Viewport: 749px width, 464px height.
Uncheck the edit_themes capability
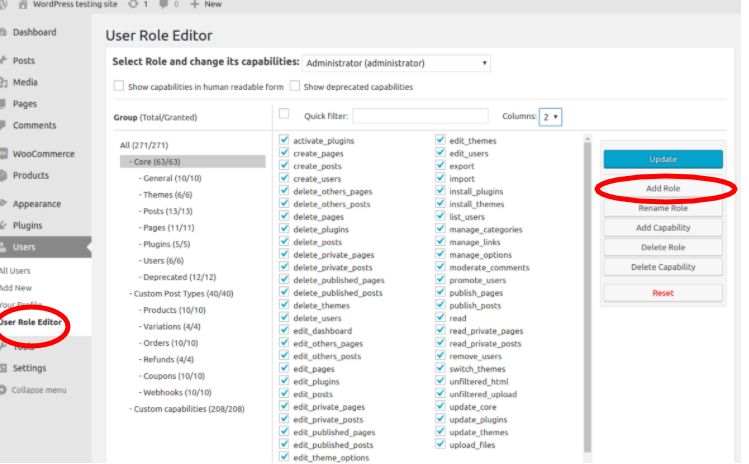[x=440, y=140]
